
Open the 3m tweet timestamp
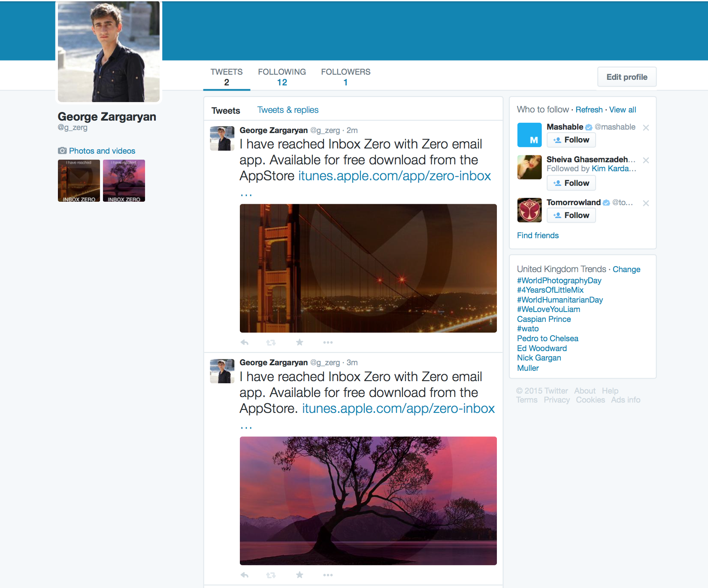(x=352, y=362)
